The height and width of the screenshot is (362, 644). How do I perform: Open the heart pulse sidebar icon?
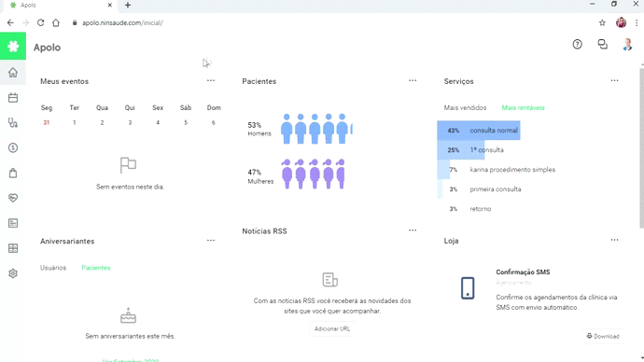pos(13,198)
